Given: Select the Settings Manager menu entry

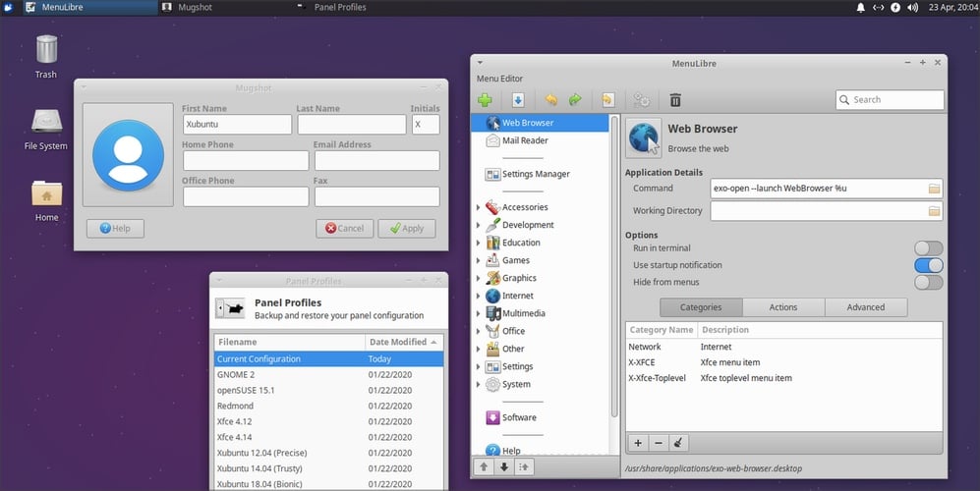Looking at the screenshot, I should pos(540,174).
